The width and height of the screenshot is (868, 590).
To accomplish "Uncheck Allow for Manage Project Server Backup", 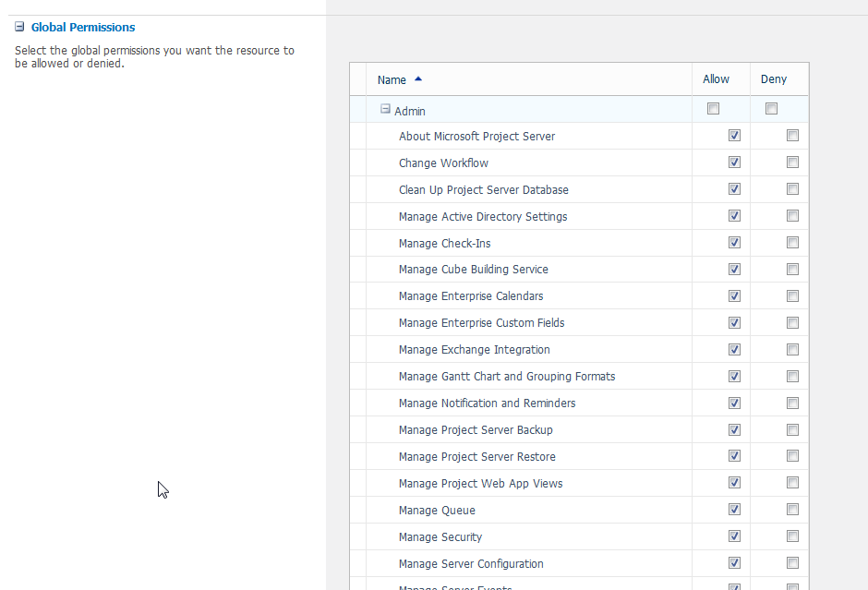I will 734,429.
